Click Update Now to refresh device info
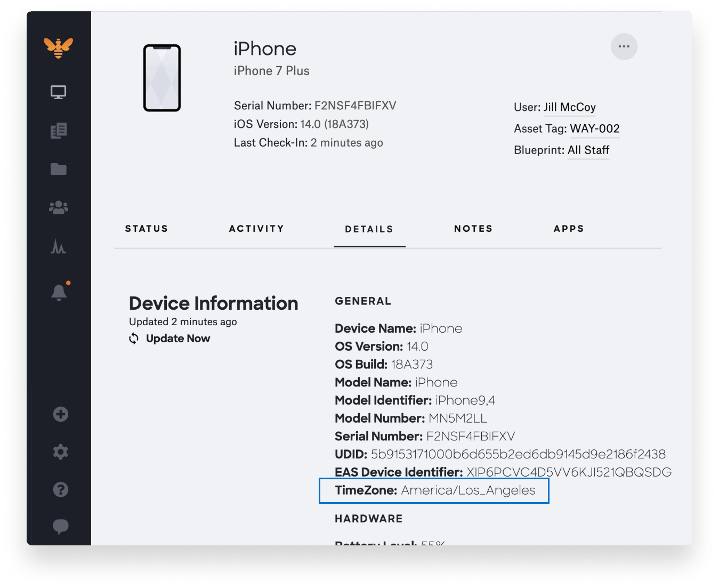The image size is (719, 588). (177, 338)
